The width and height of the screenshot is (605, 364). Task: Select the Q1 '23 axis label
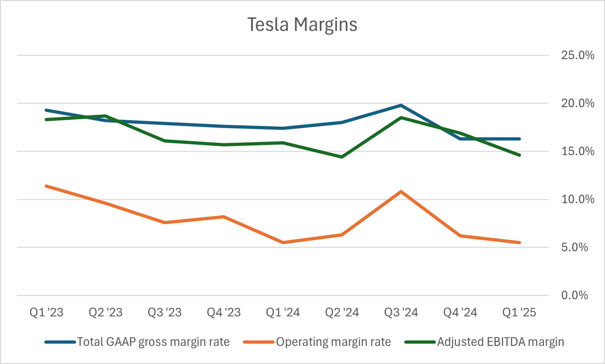pos(47,312)
